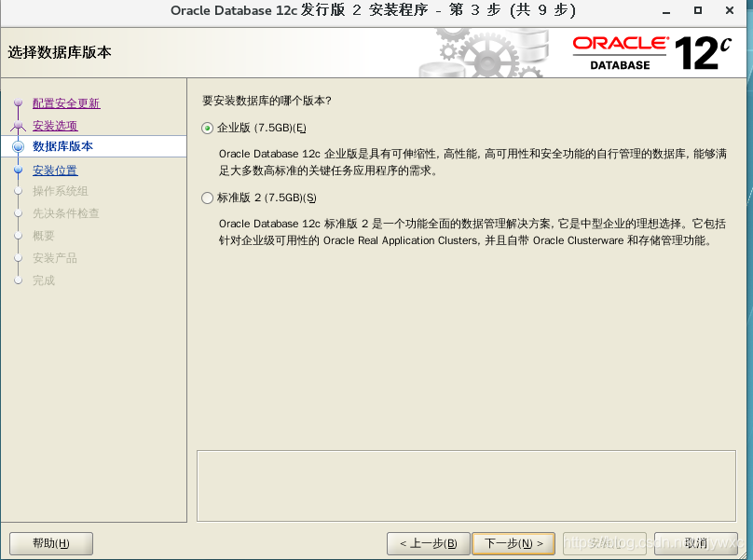The height and width of the screenshot is (560, 753).
Task: Jump to the 安装位置 step link
Action: pyautogui.click(x=55, y=171)
